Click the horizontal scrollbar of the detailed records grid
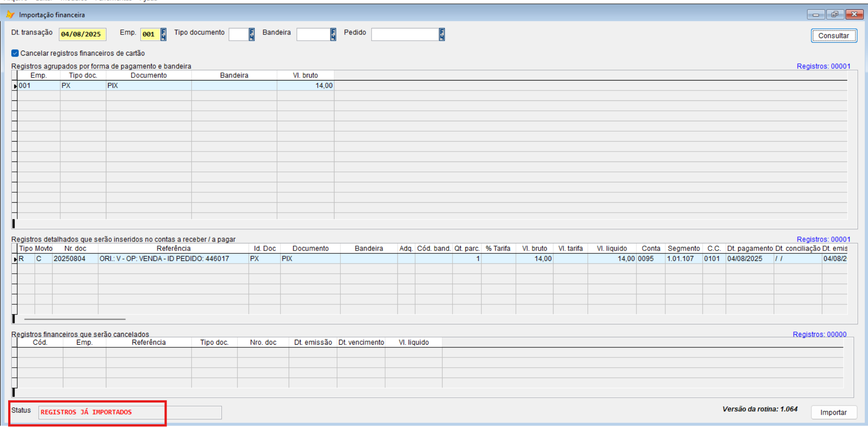The image size is (868, 427). coord(75,319)
